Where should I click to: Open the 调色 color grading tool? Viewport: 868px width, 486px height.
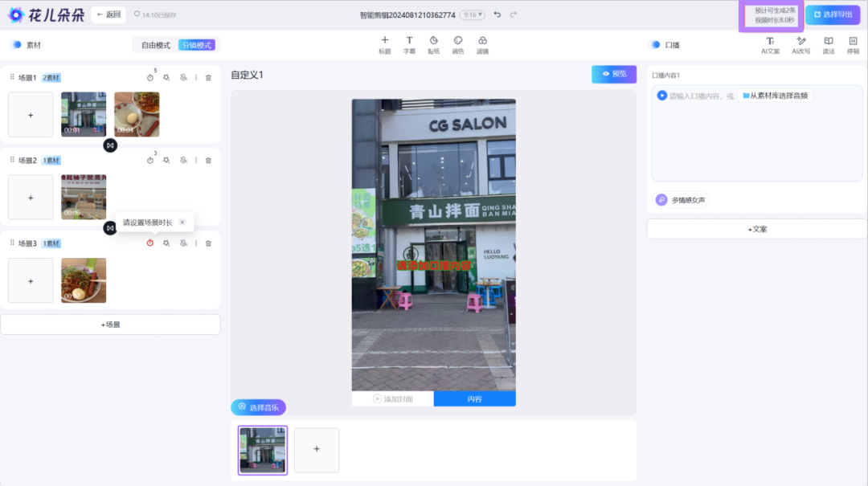(x=458, y=45)
